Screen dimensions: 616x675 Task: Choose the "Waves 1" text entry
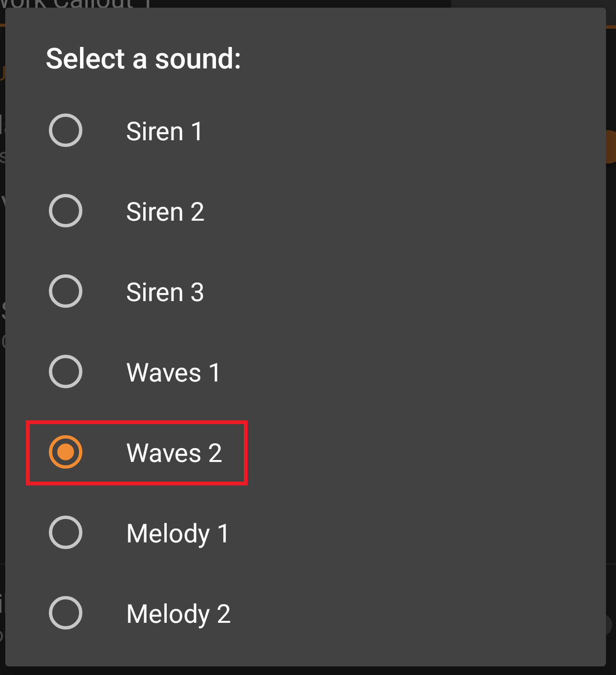173,372
